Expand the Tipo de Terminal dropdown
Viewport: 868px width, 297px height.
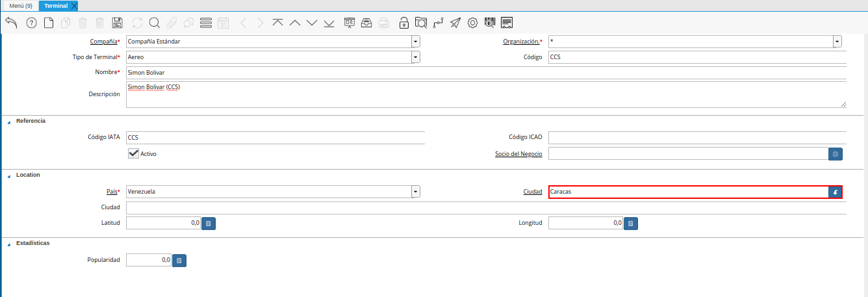click(x=415, y=57)
